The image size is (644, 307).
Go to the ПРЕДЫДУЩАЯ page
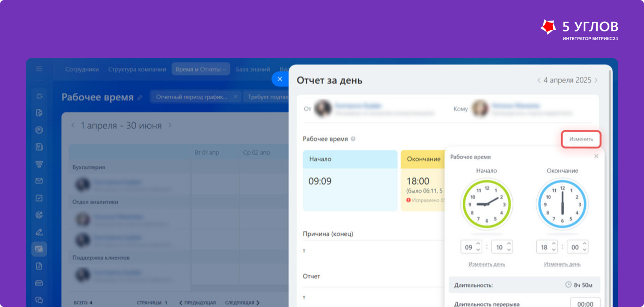197,303
